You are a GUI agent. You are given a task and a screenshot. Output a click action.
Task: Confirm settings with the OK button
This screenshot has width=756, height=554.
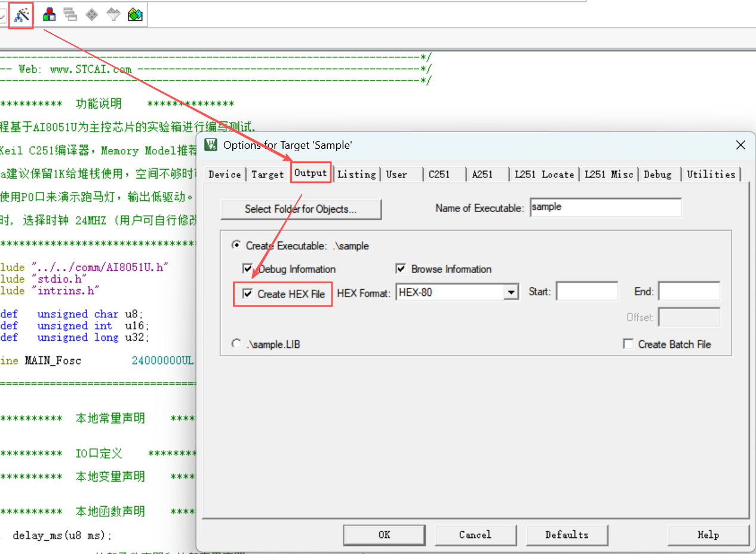coord(384,534)
